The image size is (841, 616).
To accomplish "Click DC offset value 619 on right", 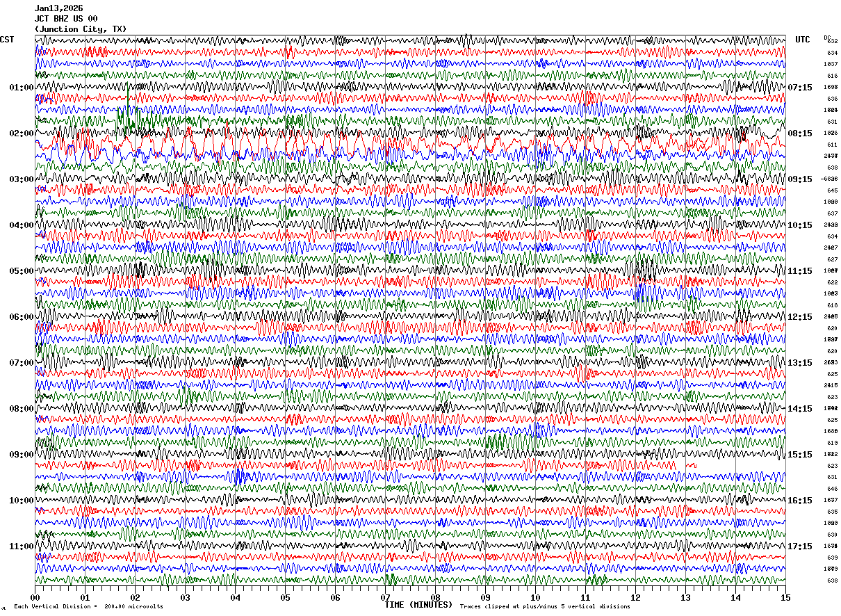I will click(832, 443).
